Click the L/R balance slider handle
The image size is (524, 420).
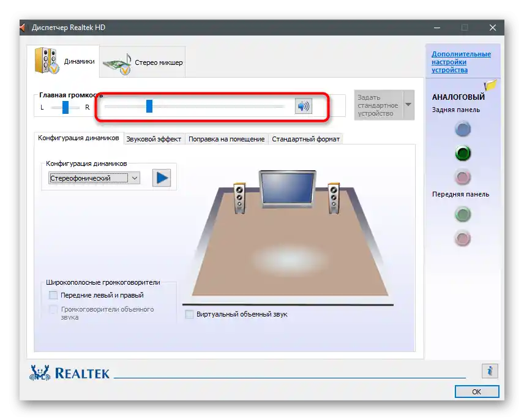65,107
